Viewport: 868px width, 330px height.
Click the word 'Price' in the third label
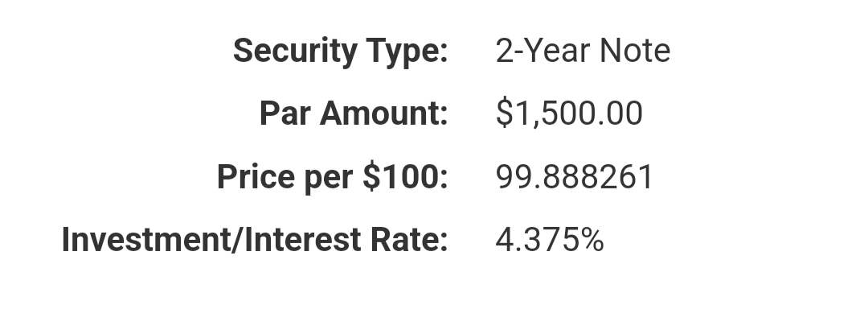tap(256, 177)
